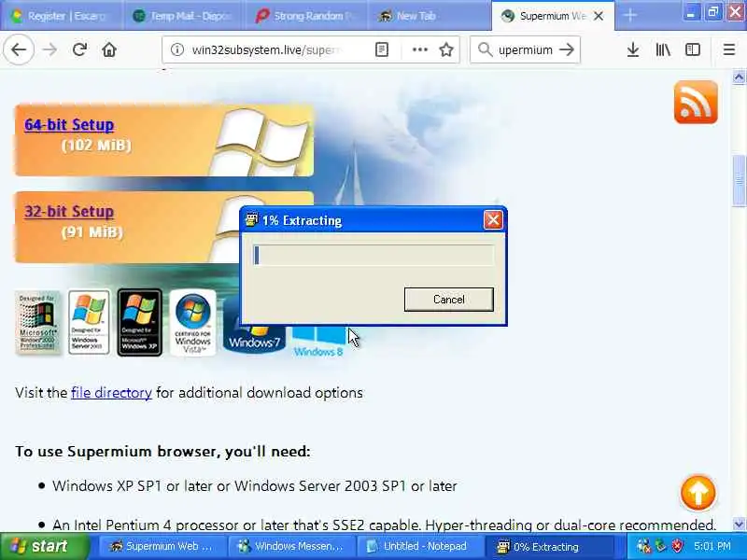Image resolution: width=747 pixels, height=560 pixels.
Task: Open the browser hamburger menu
Action: (x=729, y=49)
